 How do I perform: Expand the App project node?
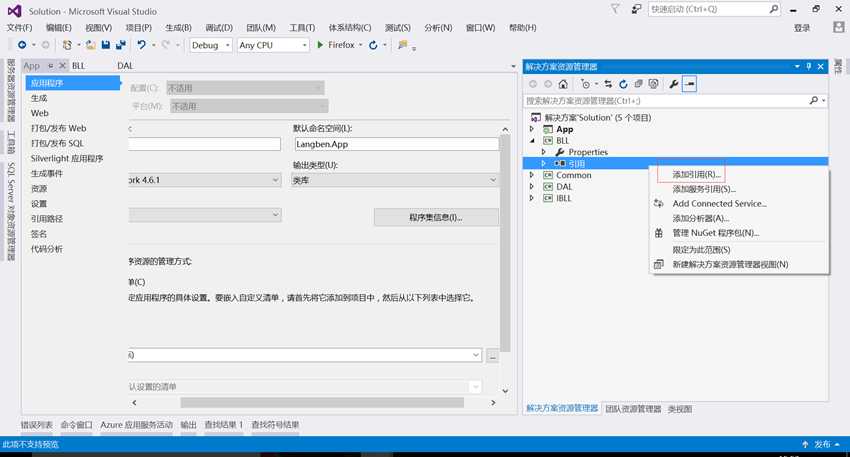click(532, 129)
